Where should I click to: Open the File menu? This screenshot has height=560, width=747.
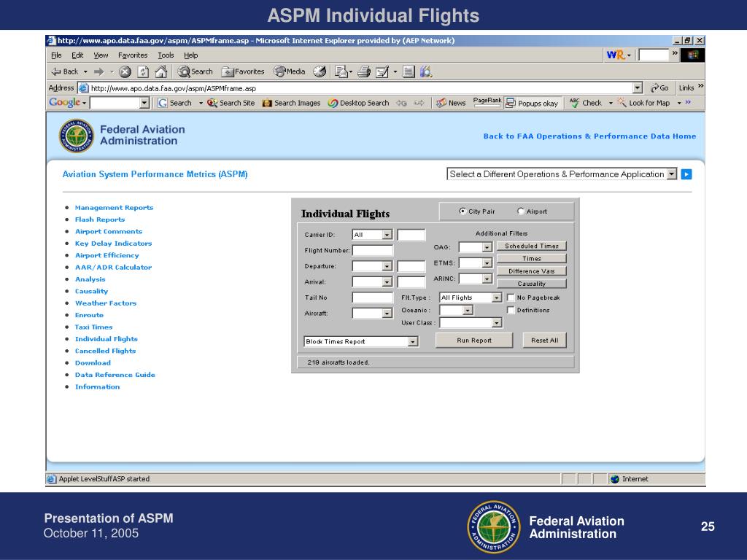coord(56,55)
